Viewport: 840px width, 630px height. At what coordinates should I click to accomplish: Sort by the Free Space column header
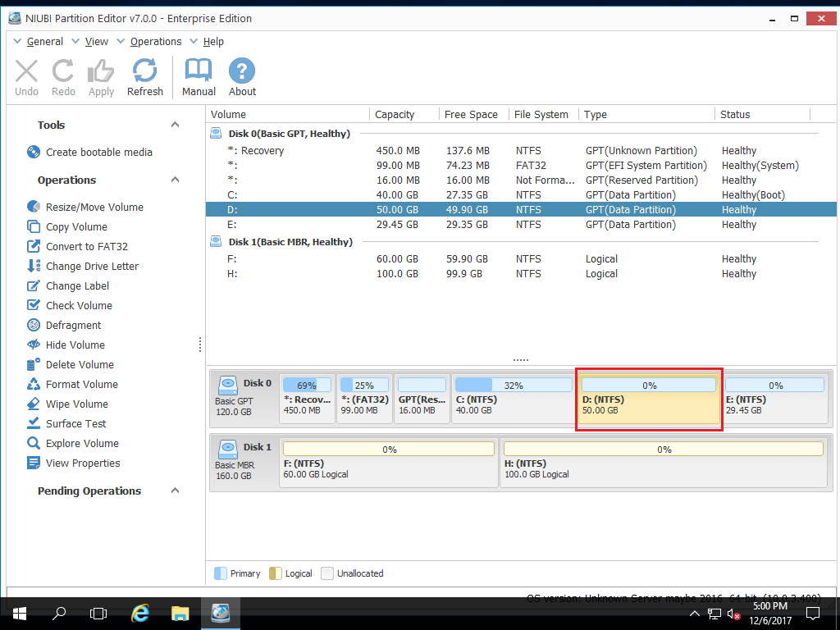[473, 114]
